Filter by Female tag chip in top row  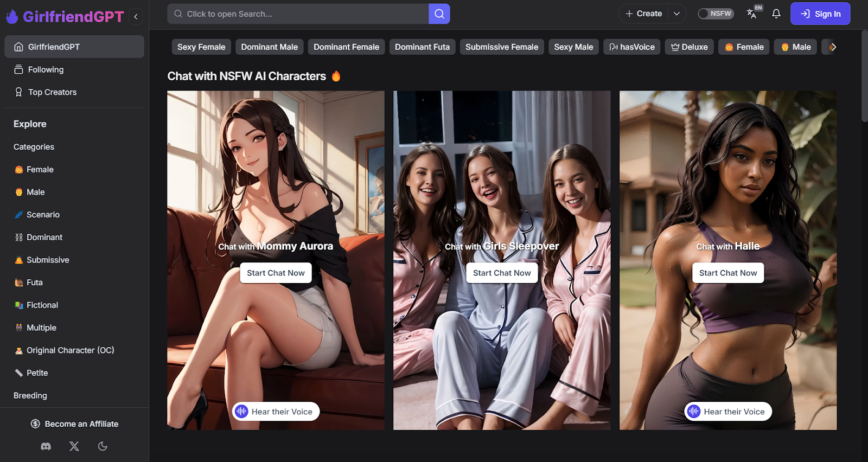744,47
